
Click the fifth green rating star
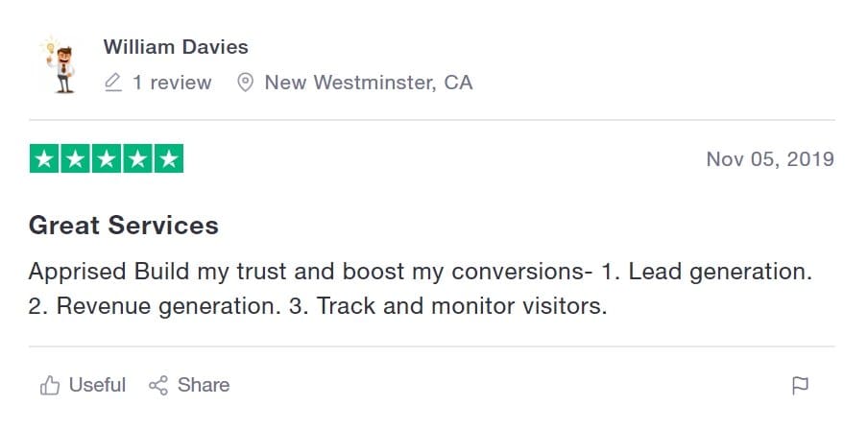pyautogui.click(x=168, y=159)
